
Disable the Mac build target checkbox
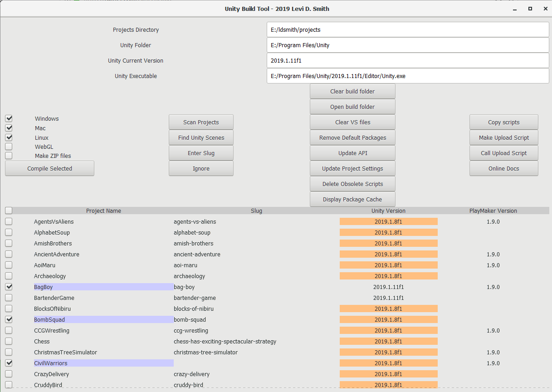point(9,128)
